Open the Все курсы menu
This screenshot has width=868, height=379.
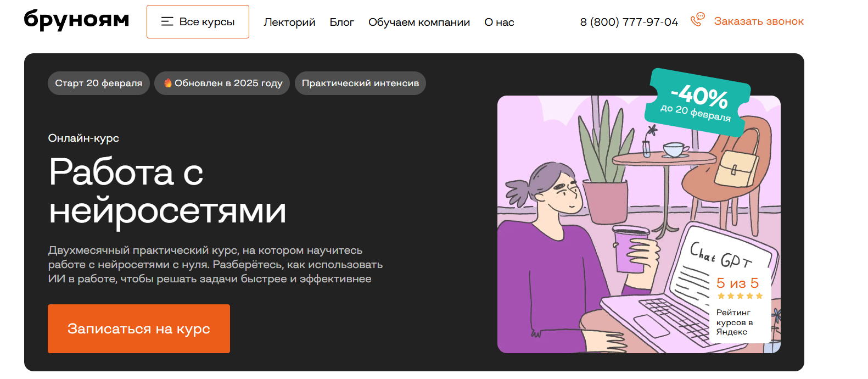[198, 21]
